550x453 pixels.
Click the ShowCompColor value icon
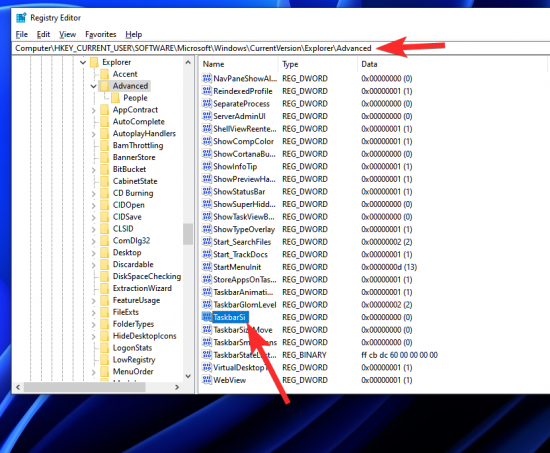[x=207, y=141]
